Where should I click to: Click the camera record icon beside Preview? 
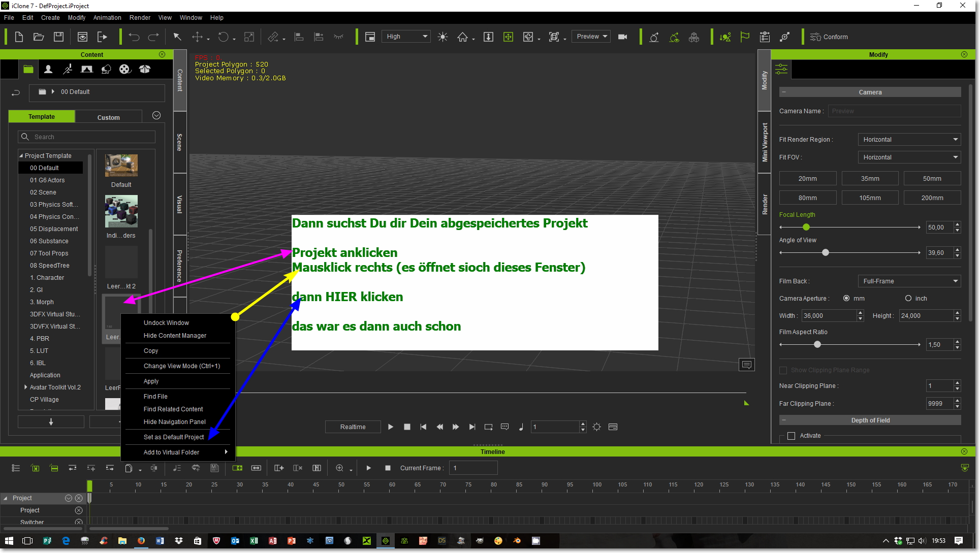[622, 37]
